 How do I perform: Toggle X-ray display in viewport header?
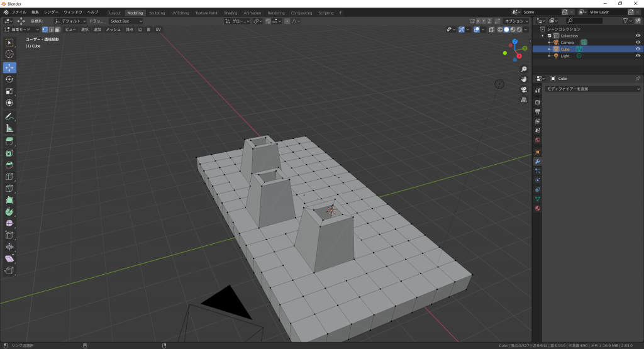(492, 30)
